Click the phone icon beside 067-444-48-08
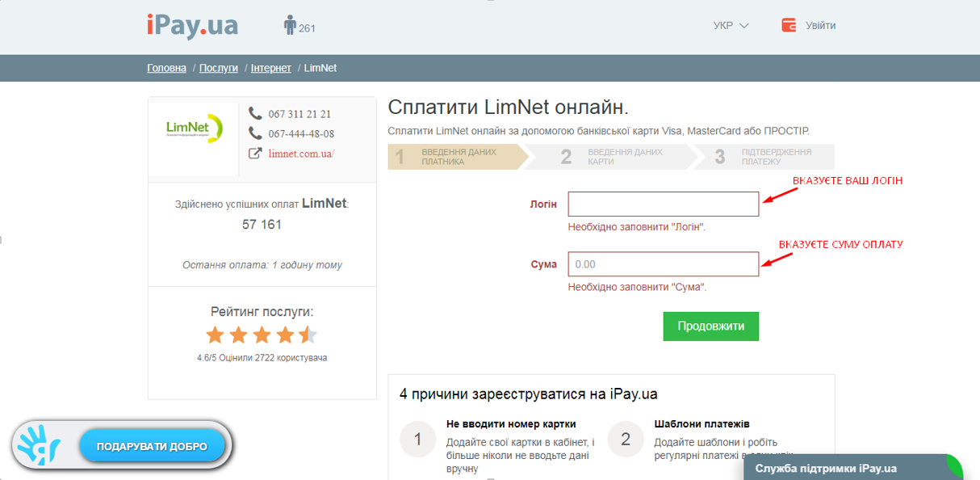The width and height of the screenshot is (980, 480). click(x=255, y=133)
